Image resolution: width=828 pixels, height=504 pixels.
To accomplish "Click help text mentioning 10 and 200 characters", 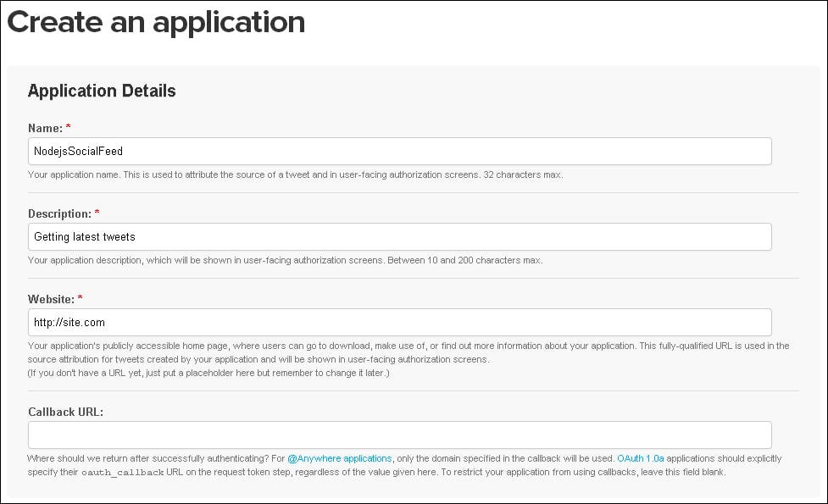I will click(x=285, y=260).
